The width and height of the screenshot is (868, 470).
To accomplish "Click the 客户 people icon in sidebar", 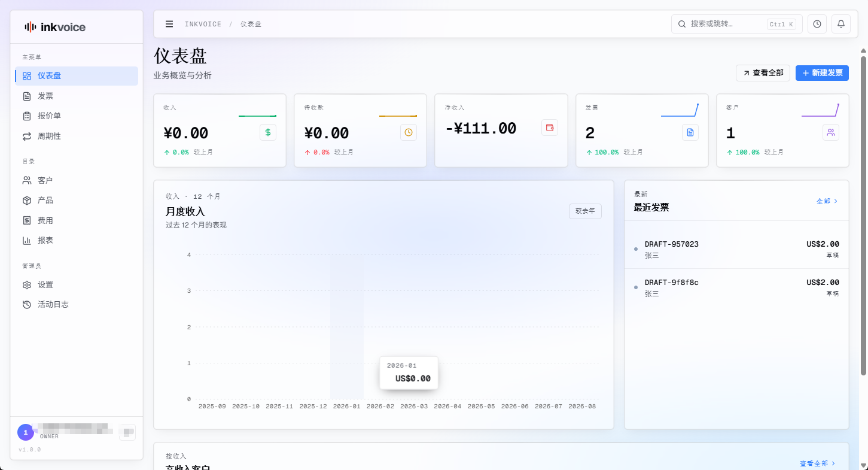I will [x=27, y=180].
